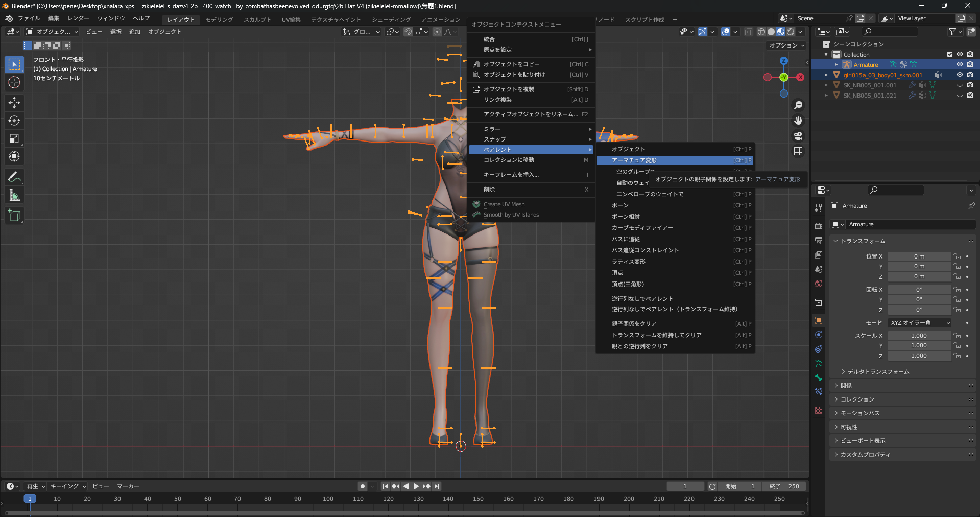Toggle render camera for SK_NB005_001.021

point(970,95)
